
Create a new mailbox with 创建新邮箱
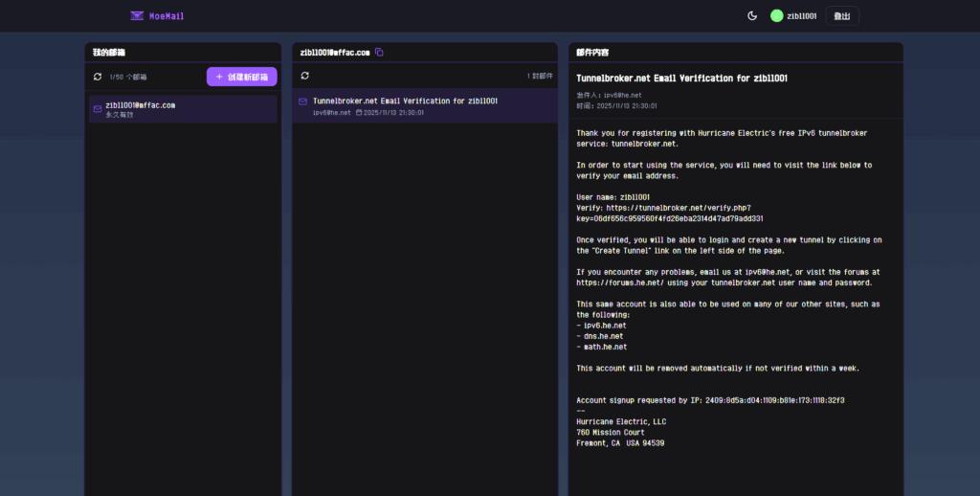coord(241,77)
